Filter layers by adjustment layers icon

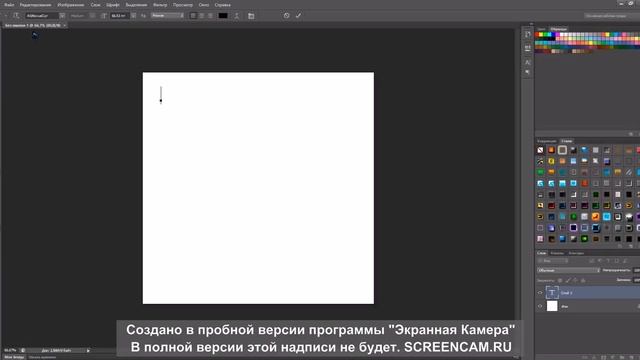[600, 261]
